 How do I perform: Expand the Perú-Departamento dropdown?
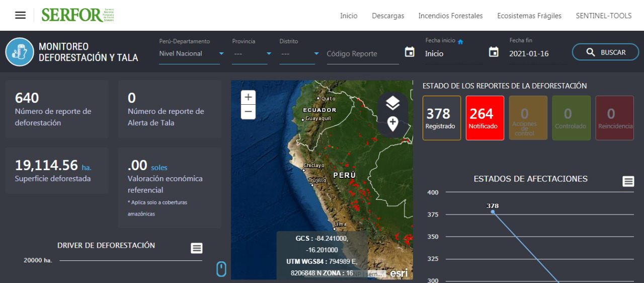[221, 53]
